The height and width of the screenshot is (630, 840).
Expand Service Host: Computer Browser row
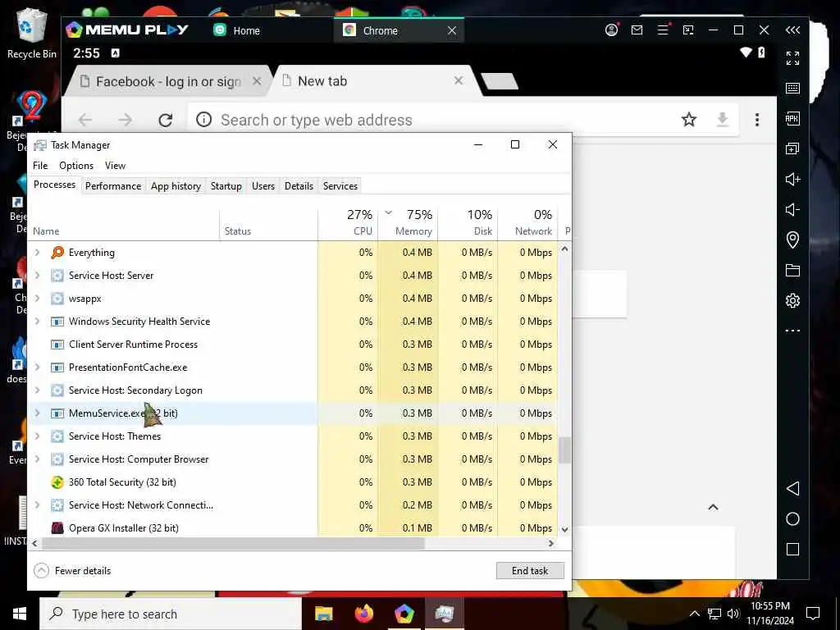pos(37,459)
